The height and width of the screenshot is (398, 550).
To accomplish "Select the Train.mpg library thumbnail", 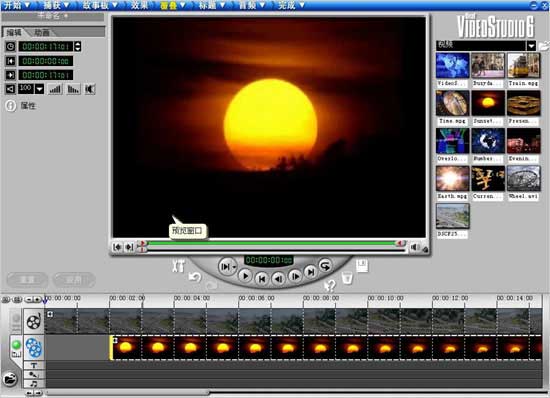I will [524, 65].
